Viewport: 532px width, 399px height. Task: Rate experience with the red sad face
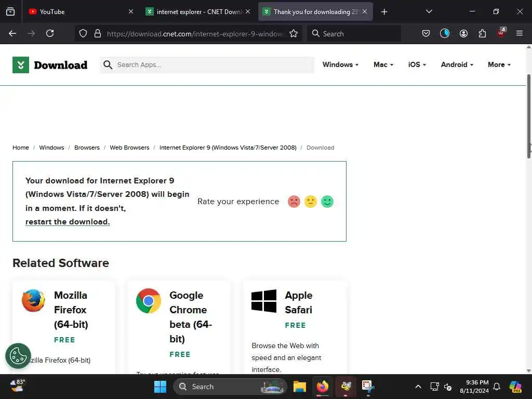(x=294, y=202)
